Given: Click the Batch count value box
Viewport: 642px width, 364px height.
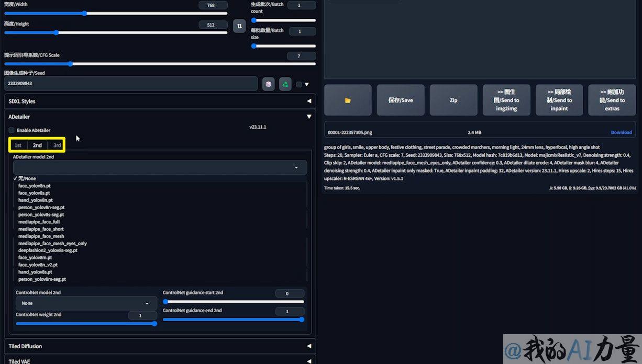Looking at the screenshot, I should (302, 5).
